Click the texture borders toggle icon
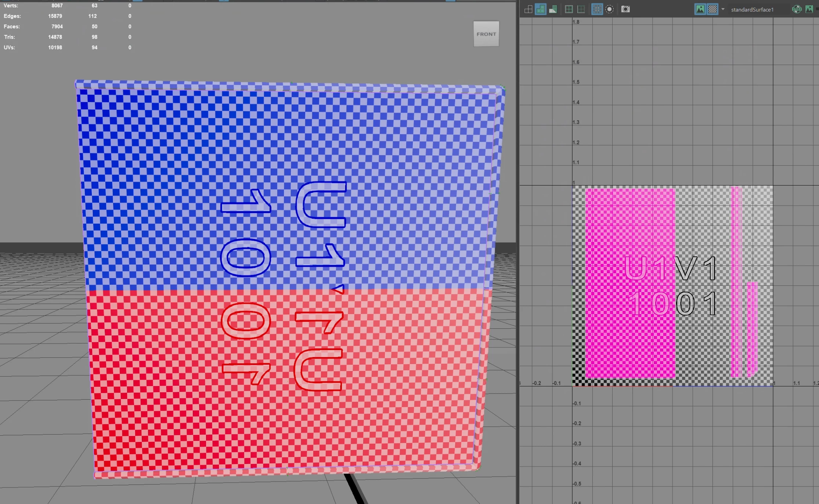The height and width of the screenshot is (504, 819). pyautogui.click(x=569, y=10)
